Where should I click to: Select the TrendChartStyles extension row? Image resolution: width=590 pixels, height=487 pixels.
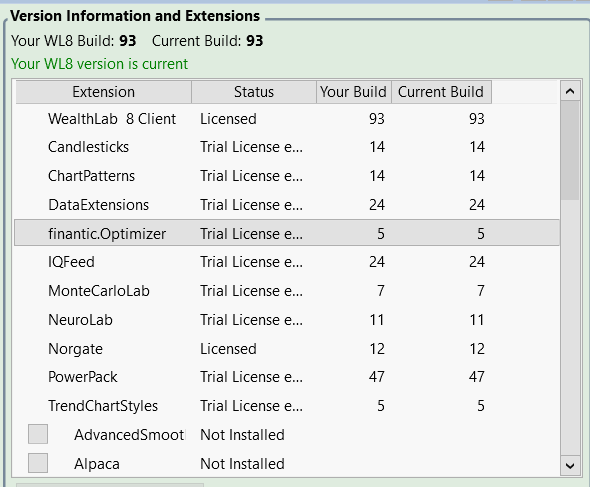[287, 406]
